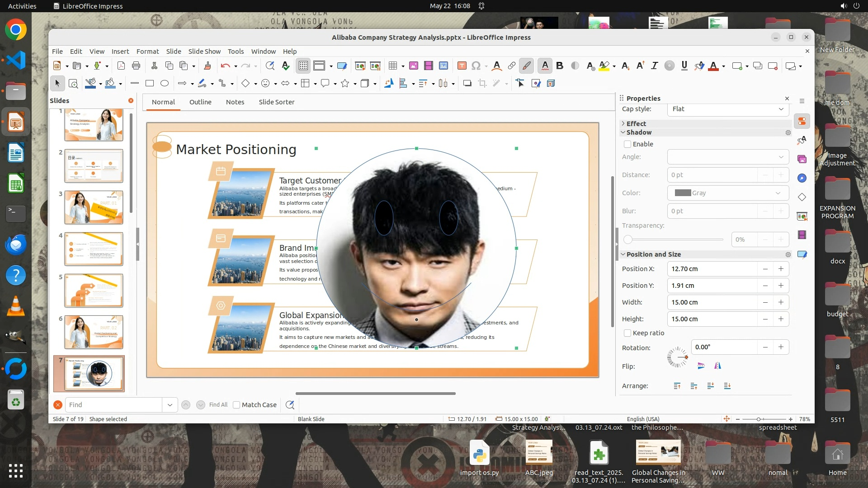The width and height of the screenshot is (868, 488).
Task: Open shadow Color Gray dropdown
Action: point(728,193)
